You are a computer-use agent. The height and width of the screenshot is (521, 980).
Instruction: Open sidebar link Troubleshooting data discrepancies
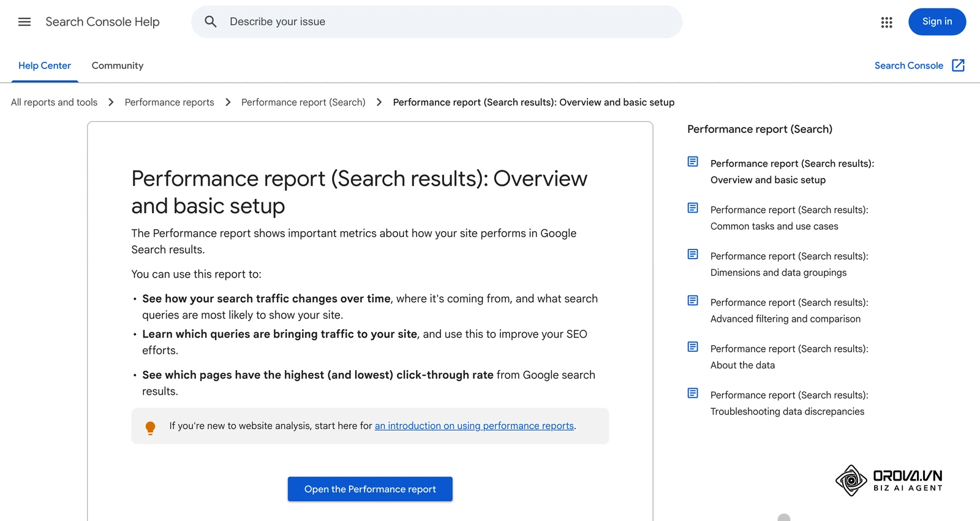point(790,403)
